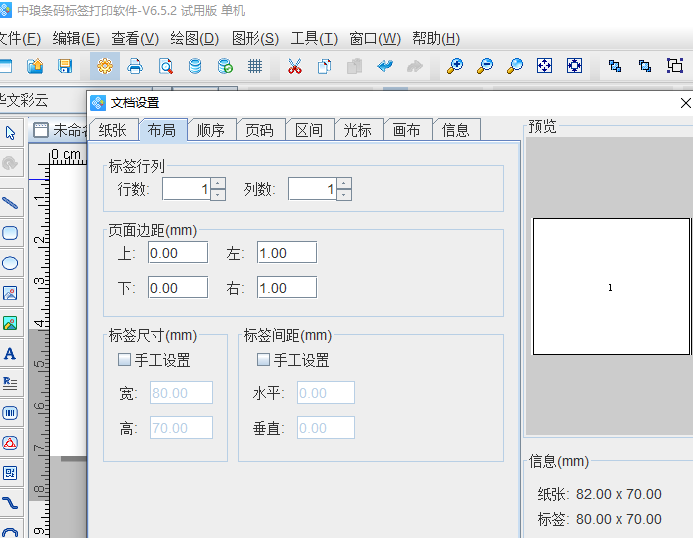
Task: Click the first layer order icon
Action: click(615, 66)
